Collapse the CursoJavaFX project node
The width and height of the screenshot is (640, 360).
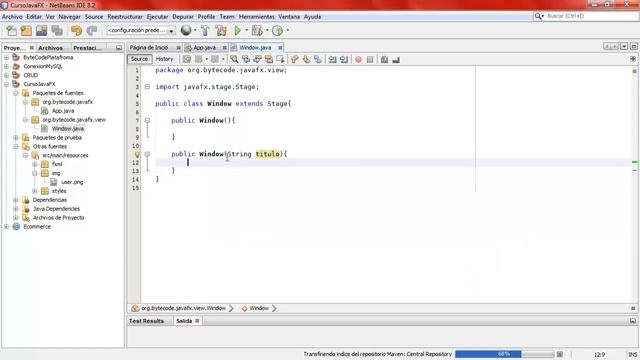[6, 84]
